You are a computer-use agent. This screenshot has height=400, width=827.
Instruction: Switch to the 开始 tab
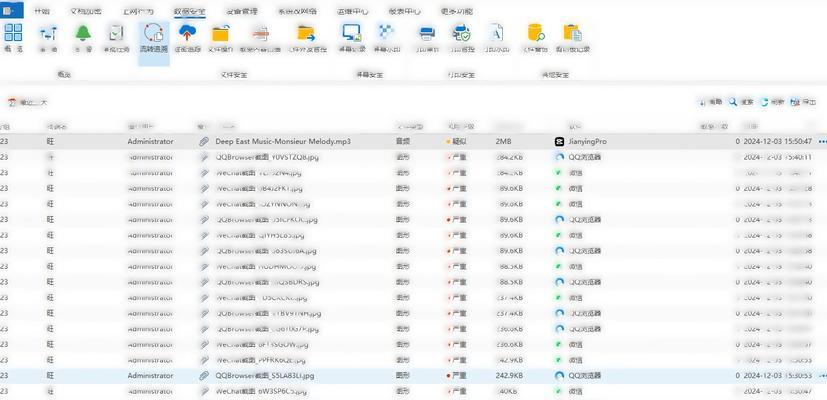pyautogui.click(x=42, y=11)
